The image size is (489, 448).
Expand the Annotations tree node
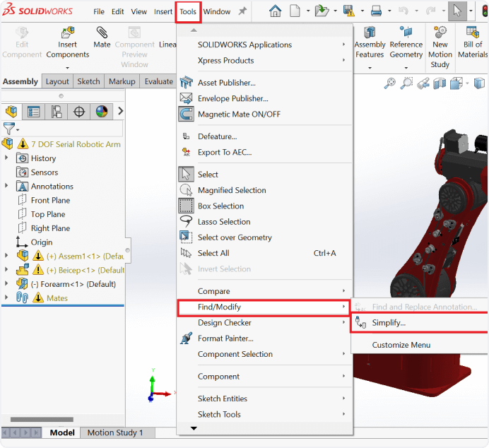click(6, 186)
